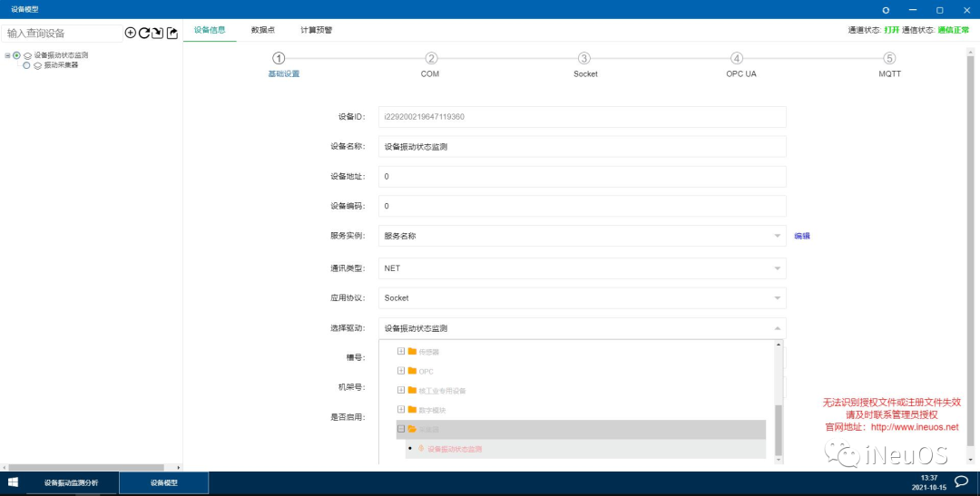
Task: Open the http://www.ineuos.net link
Action: [915, 427]
